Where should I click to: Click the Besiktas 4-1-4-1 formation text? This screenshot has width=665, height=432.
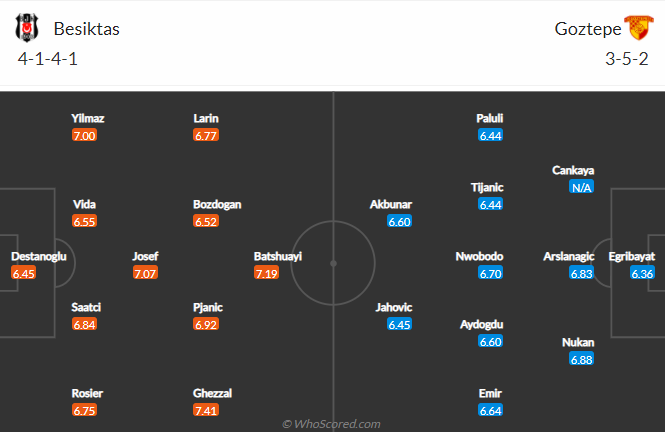48,59
